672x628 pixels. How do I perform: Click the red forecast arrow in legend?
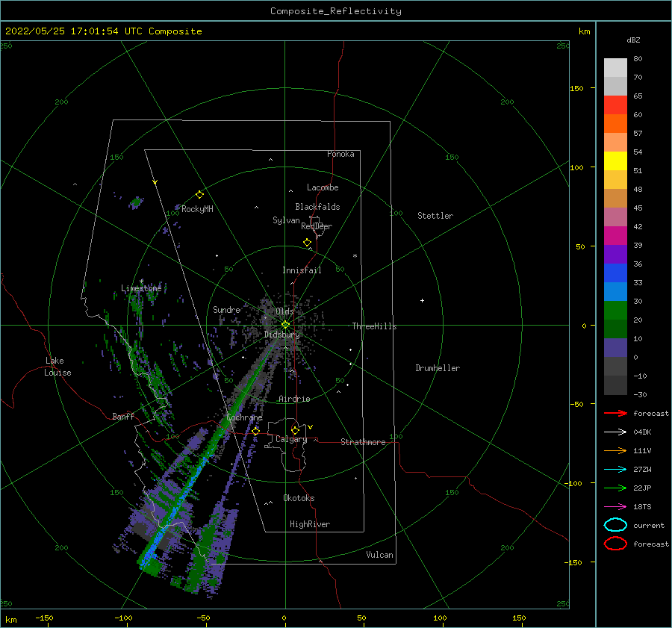coord(615,413)
